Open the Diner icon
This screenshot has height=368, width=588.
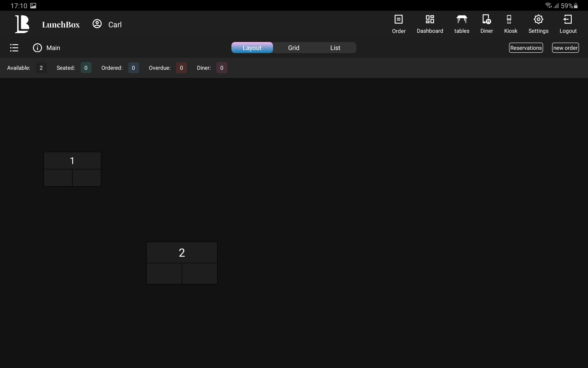tap(487, 20)
